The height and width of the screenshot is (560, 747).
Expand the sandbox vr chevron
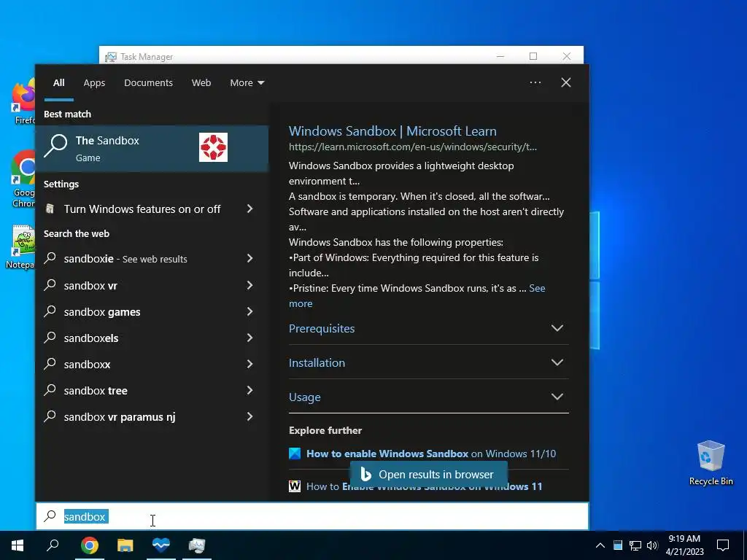tap(249, 285)
